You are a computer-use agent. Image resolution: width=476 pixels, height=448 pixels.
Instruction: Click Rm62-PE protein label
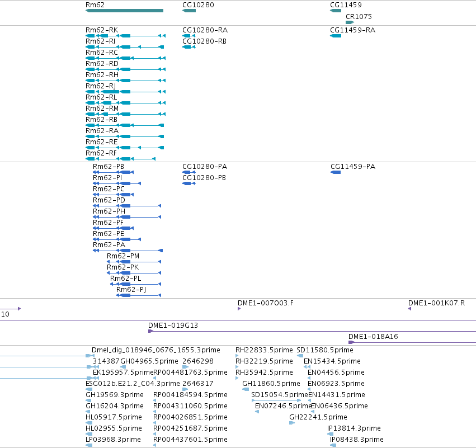pyautogui.click(x=109, y=234)
